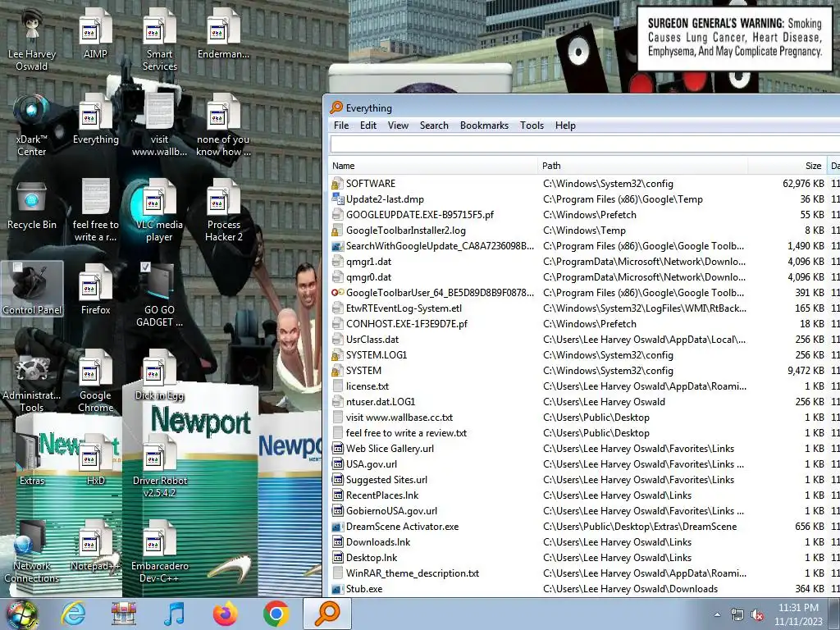Screen dimensions: 840x630
Task: Open the music note app in taskbar
Action: point(174,614)
